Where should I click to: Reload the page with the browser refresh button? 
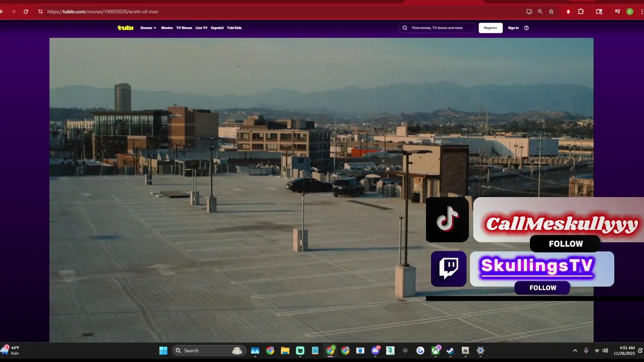(26, 12)
